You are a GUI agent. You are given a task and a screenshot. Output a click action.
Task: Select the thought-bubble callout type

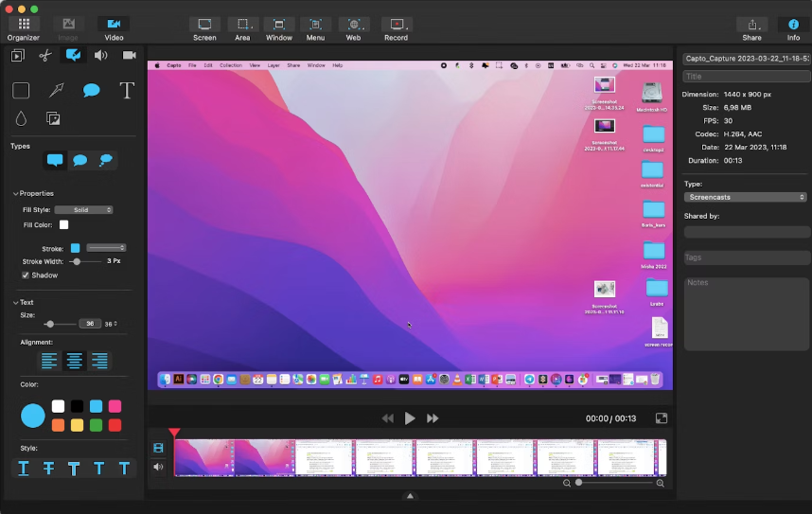(105, 160)
